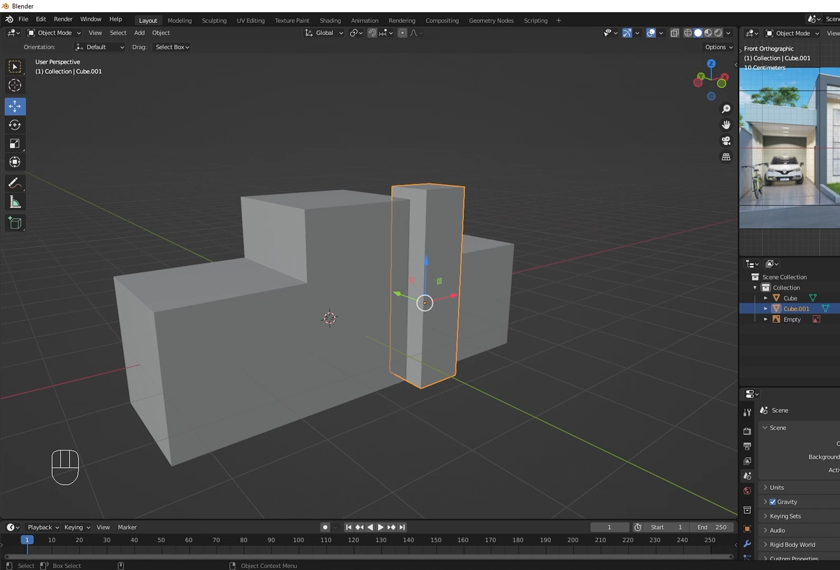
Task: Click the Add Cube tool
Action: [15, 223]
